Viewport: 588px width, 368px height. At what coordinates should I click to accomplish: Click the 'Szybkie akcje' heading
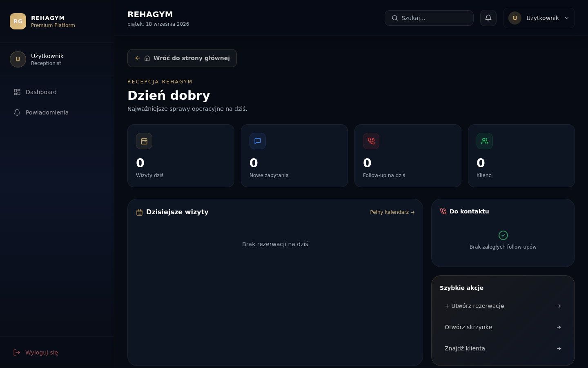[462, 288]
